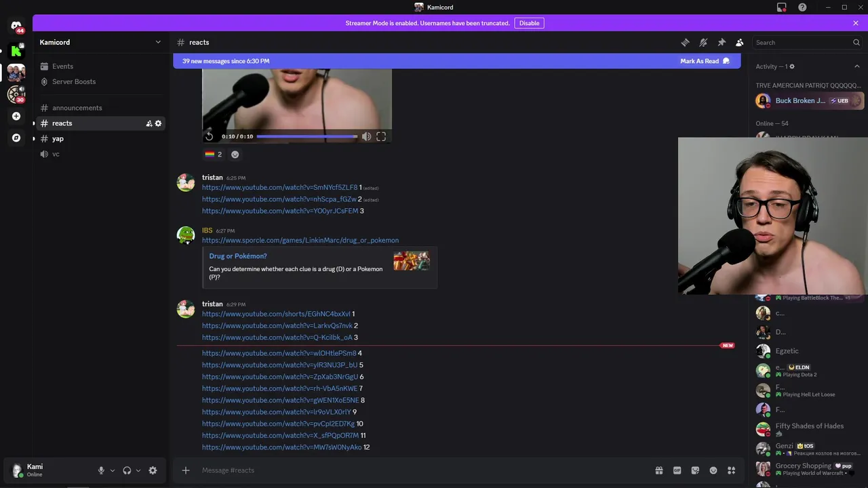The width and height of the screenshot is (868, 488).
Task: Open Discord direct messages home button
Action: (x=16, y=26)
